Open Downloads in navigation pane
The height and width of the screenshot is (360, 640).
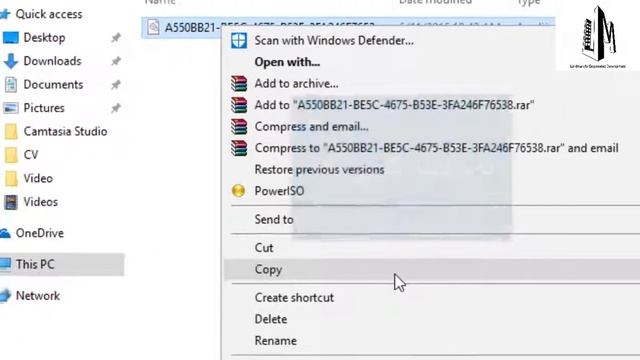[52, 61]
